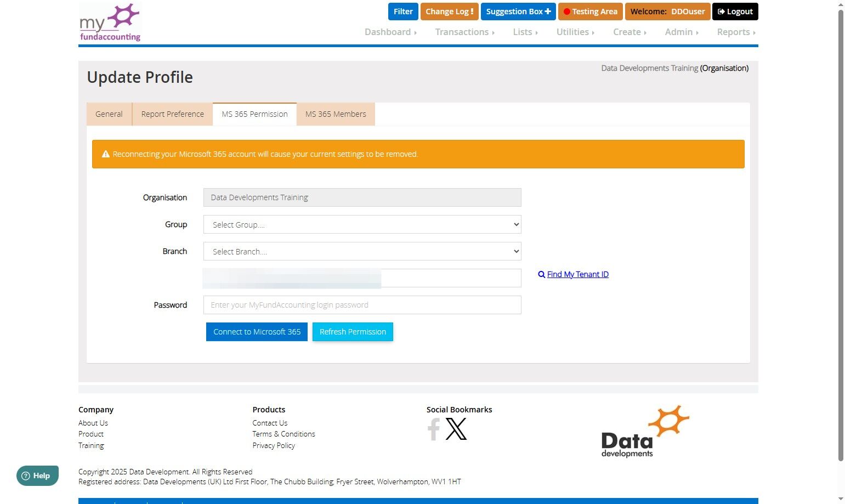Open the About Us footer link
Viewport: 845px width, 504px height.
[93, 423]
